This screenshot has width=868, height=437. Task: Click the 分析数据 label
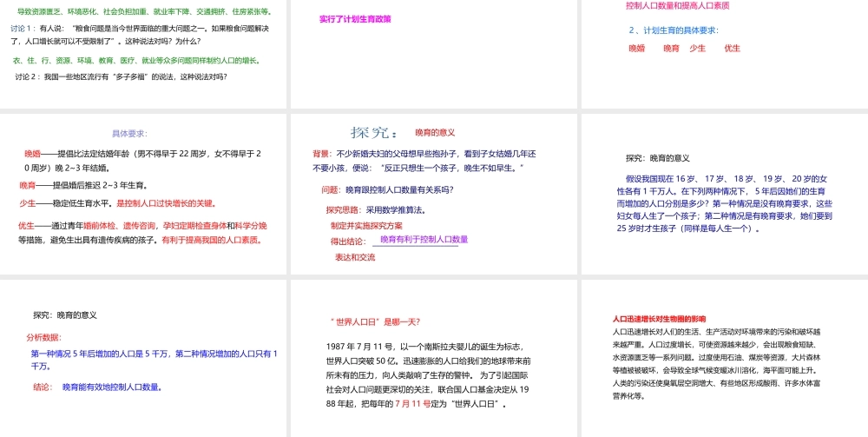[x=43, y=337]
